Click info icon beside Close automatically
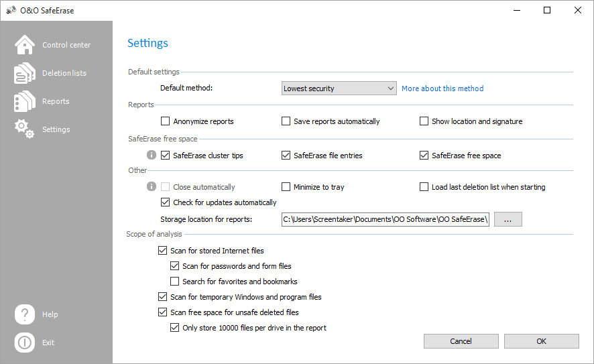Viewport: 594px width, 364px height. 151,186
